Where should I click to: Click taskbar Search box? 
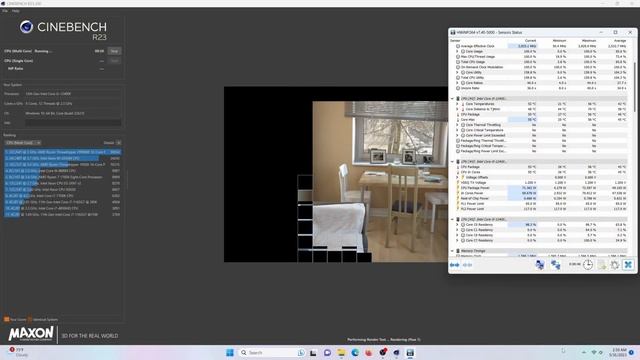point(271,352)
